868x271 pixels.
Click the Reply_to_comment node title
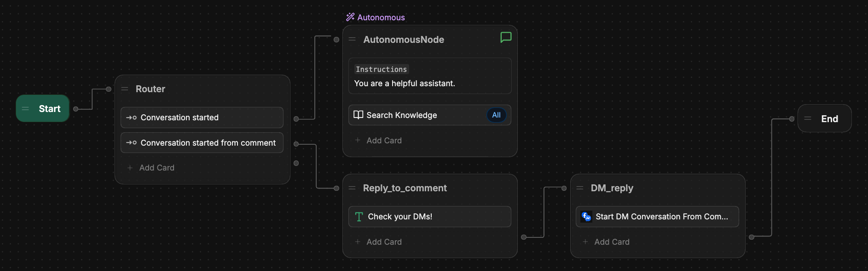coord(405,188)
